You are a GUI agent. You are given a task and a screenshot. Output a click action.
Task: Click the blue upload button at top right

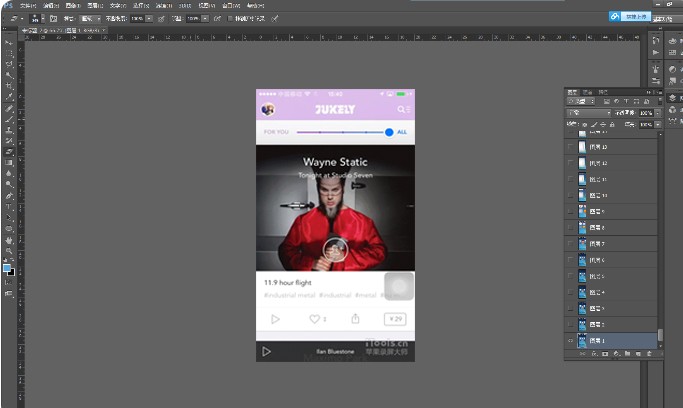click(631, 16)
